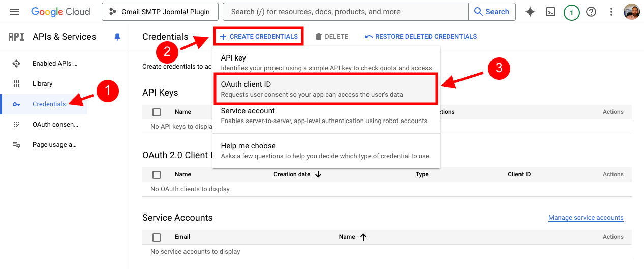Open the hamburger navigation menu

14,12
